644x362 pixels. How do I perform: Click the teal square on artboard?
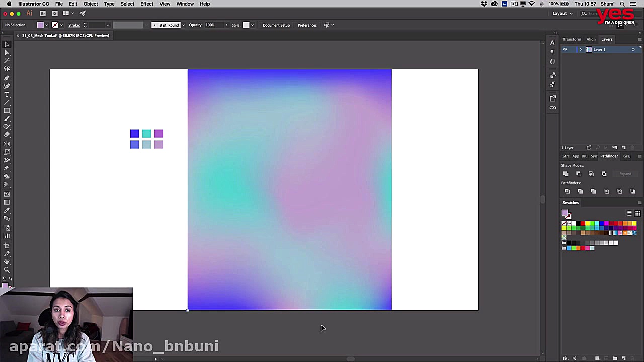146,133
